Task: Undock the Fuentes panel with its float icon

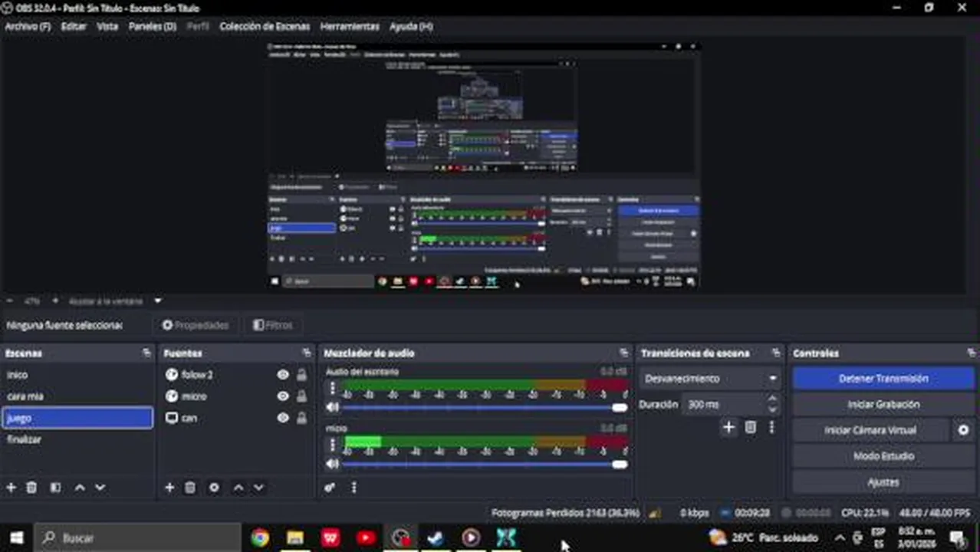Action: point(307,353)
